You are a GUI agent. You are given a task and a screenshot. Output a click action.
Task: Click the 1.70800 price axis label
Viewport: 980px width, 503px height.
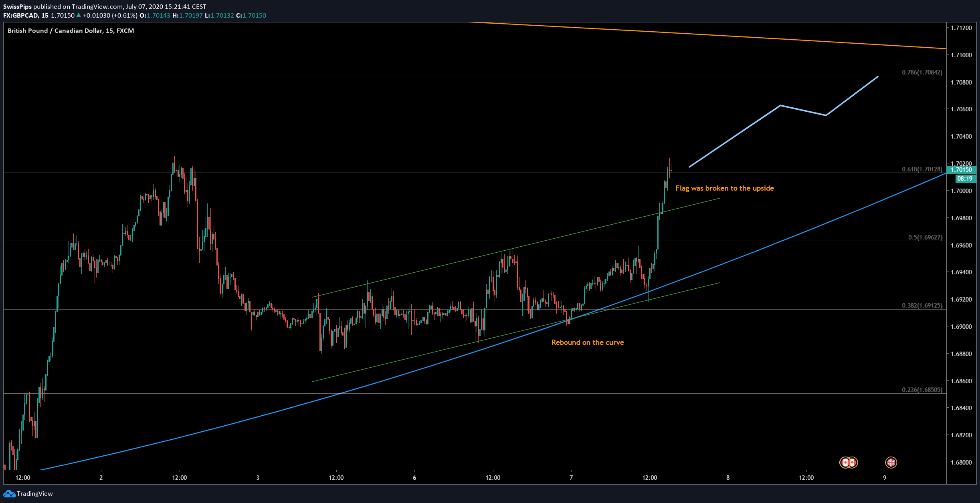coord(961,82)
